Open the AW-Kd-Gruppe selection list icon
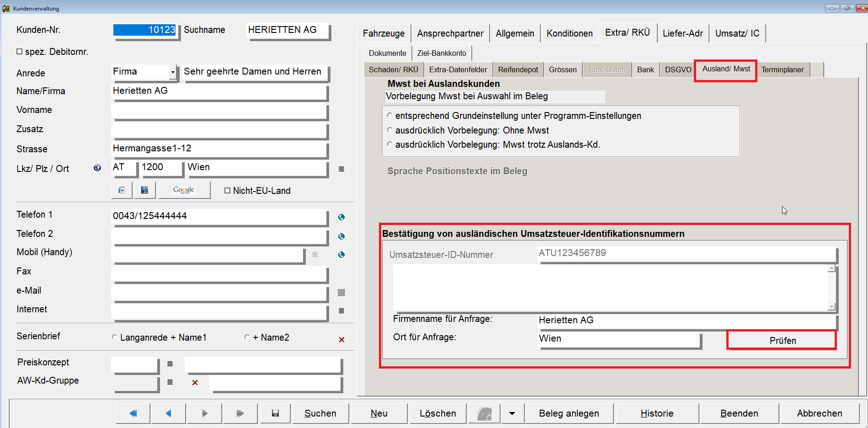 pyautogui.click(x=170, y=382)
